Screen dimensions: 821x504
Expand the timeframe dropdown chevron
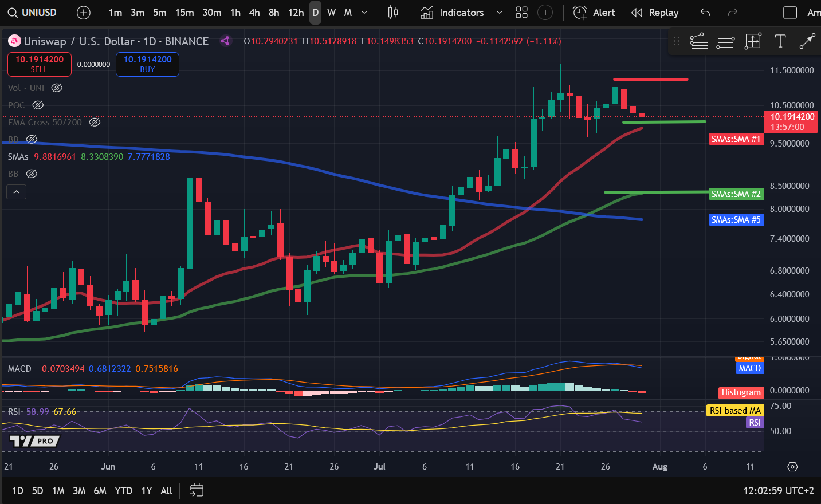tap(364, 13)
